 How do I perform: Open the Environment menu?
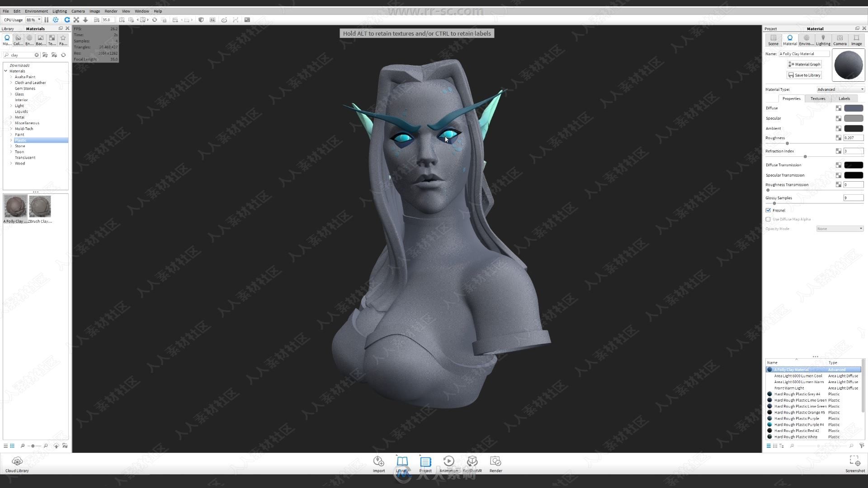click(x=36, y=11)
